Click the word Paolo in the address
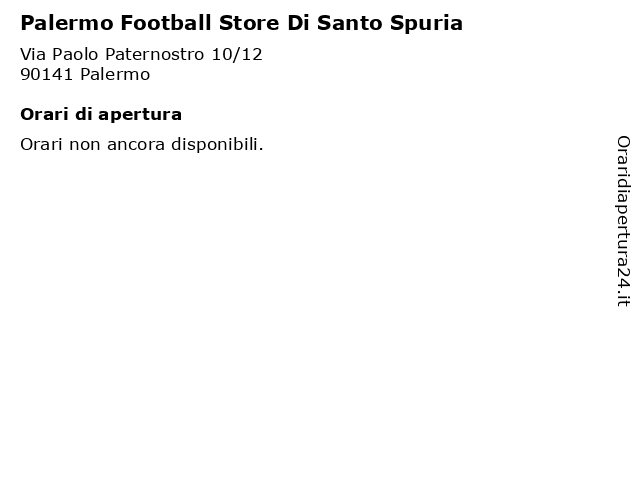Screen dimensions: 640x480 coord(76,54)
